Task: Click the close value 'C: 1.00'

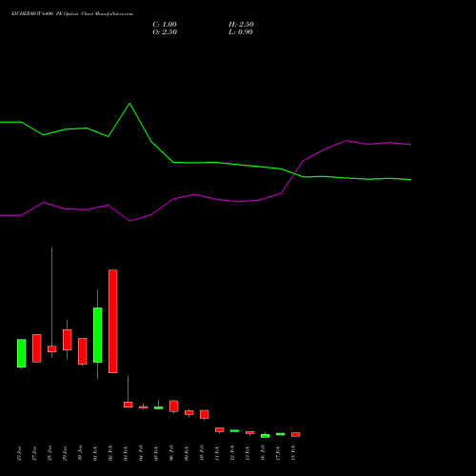Action: pos(165,25)
